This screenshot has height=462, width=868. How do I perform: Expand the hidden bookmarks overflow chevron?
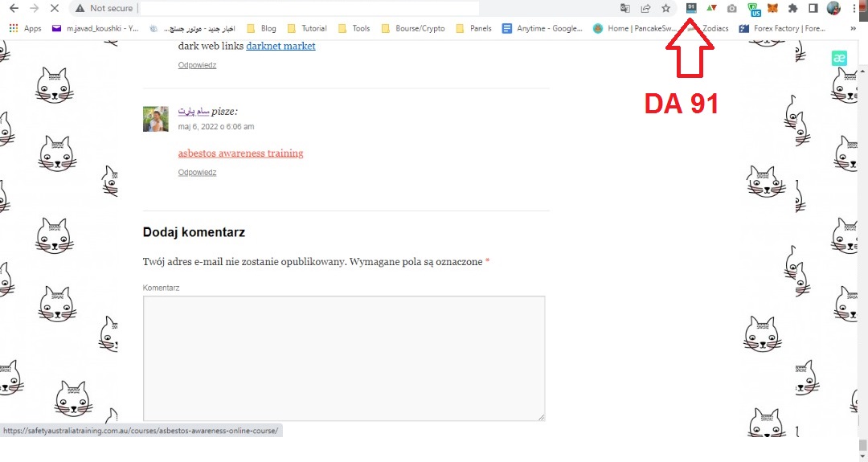[x=853, y=28]
